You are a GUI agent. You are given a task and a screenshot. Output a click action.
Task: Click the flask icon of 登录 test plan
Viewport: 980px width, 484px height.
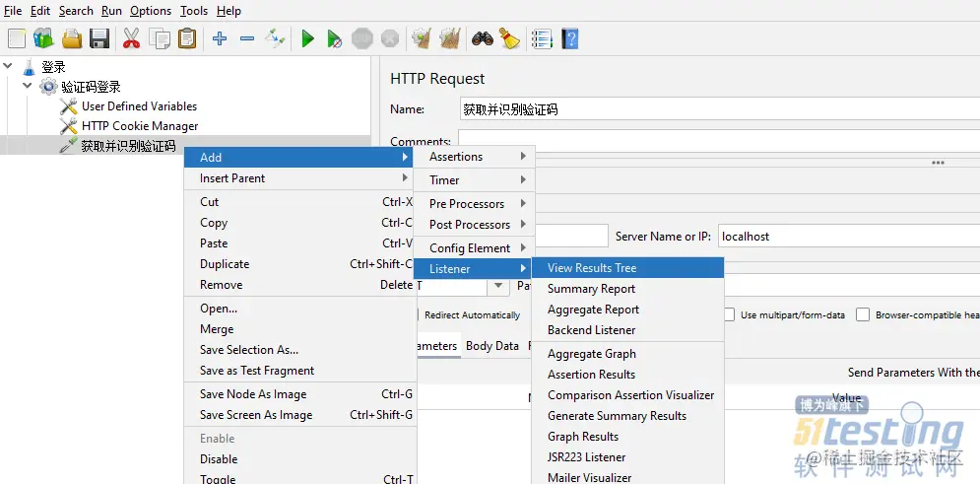tap(29, 67)
